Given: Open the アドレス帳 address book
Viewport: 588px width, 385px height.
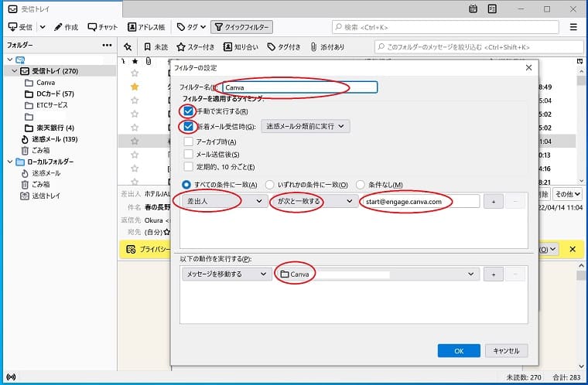Looking at the screenshot, I should [146, 27].
